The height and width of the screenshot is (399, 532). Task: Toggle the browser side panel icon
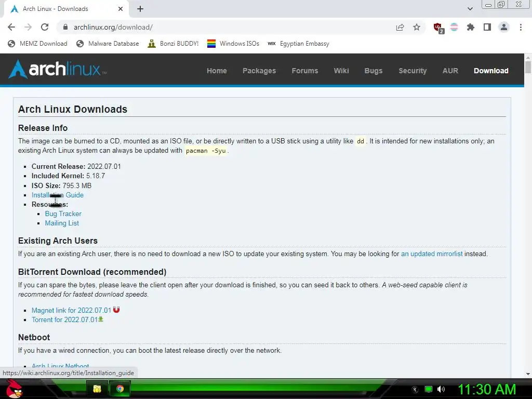point(487,27)
